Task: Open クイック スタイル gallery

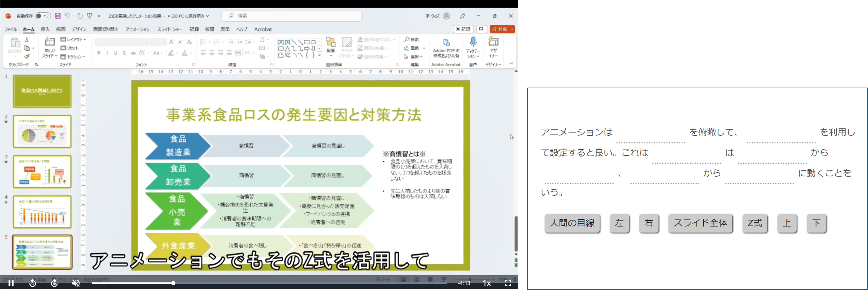Action: point(347,47)
